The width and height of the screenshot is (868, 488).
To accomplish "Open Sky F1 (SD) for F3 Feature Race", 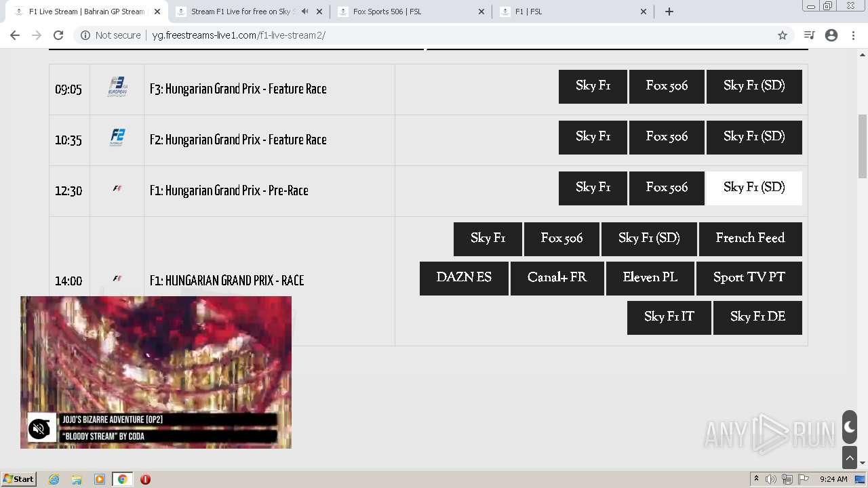I will point(754,87).
